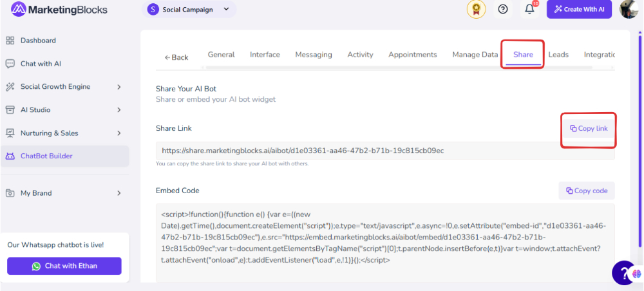Viewport: 644px width, 291px height.
Task: Open the Messaging tab
Action: pos(314,55)
